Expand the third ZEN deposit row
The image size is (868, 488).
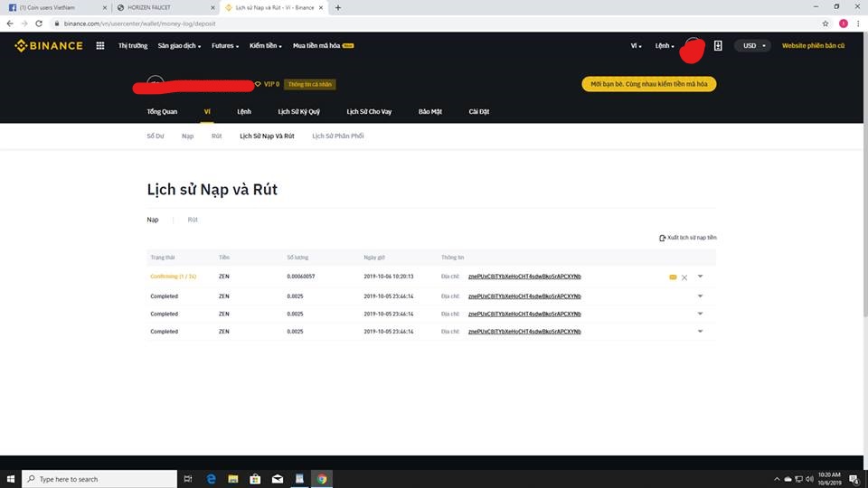[x=700, y=314]
